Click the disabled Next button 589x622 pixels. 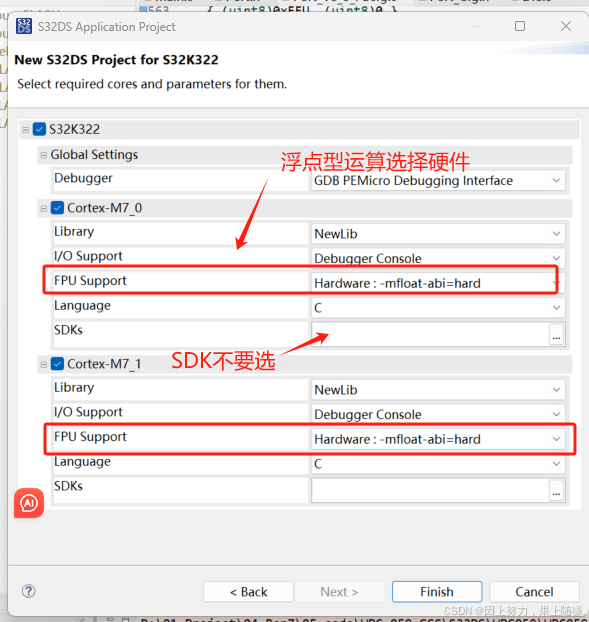[340, 592]
